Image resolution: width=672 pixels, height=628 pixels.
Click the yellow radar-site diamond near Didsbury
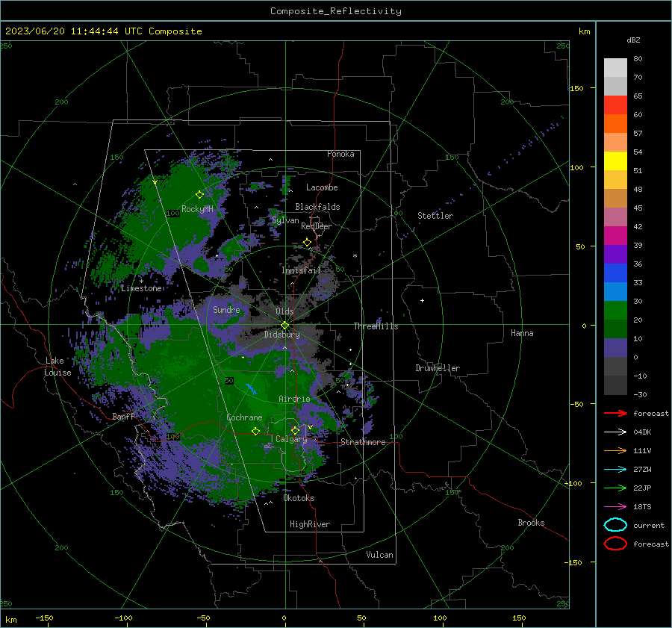point(284,326)
